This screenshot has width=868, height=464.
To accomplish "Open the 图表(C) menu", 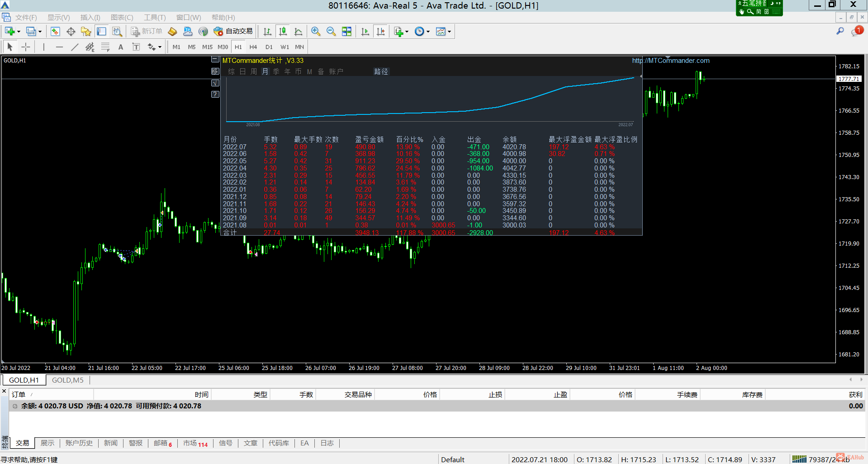I will coord(122,18).
